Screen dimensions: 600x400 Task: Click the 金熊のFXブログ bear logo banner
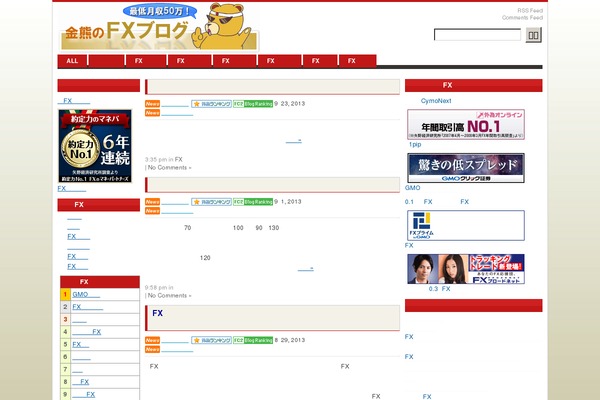[159, 28]
